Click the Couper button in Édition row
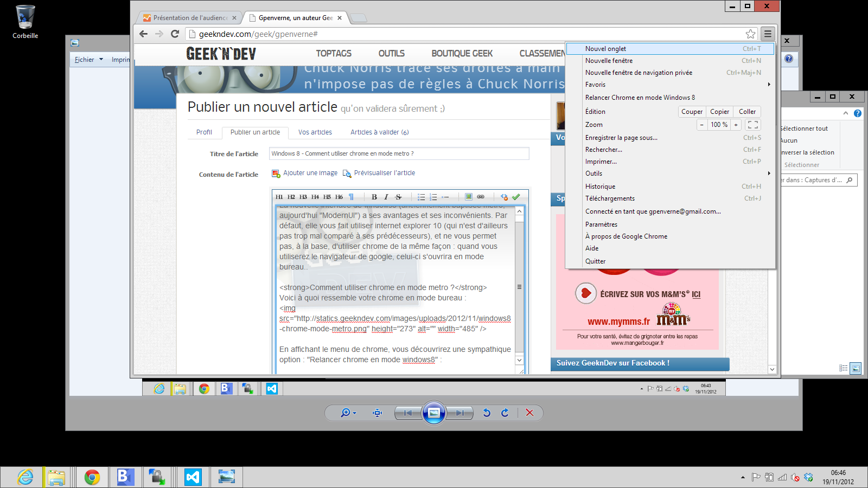 pyautogui.click(x=692, y=112)
